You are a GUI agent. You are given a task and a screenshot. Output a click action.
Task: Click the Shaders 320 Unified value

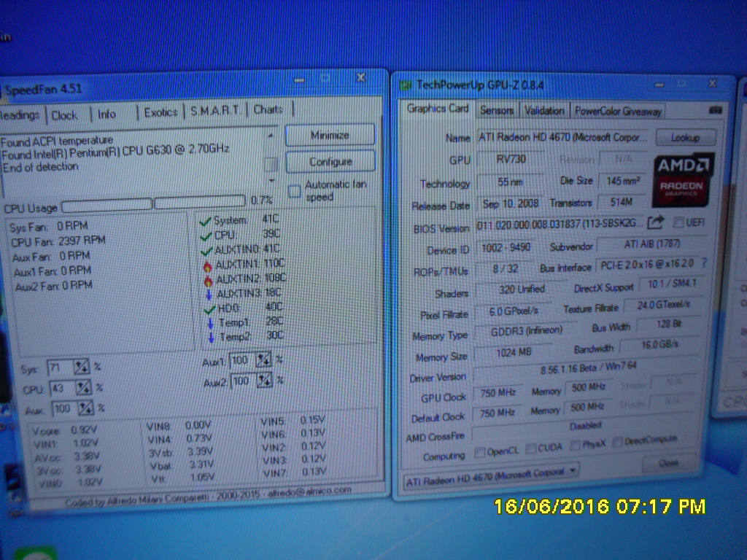pos(521,289)
